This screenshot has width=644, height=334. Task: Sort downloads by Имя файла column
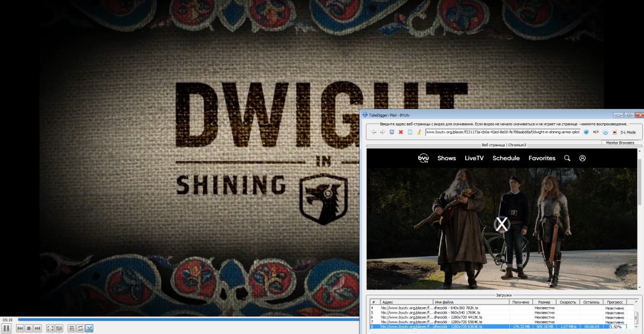(x=471, y=302)
